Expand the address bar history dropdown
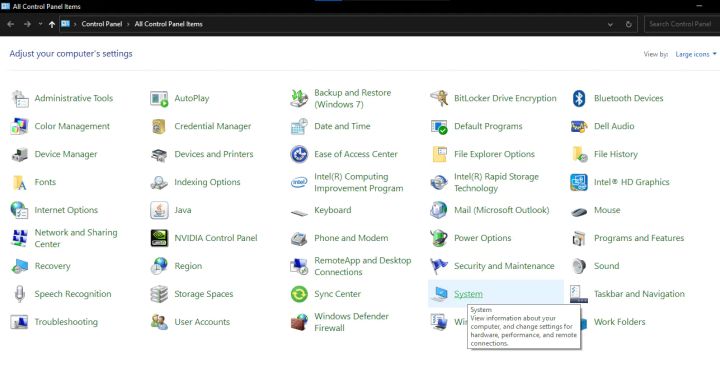The width and height of the screenshot is (720, 378). [610, 24]
